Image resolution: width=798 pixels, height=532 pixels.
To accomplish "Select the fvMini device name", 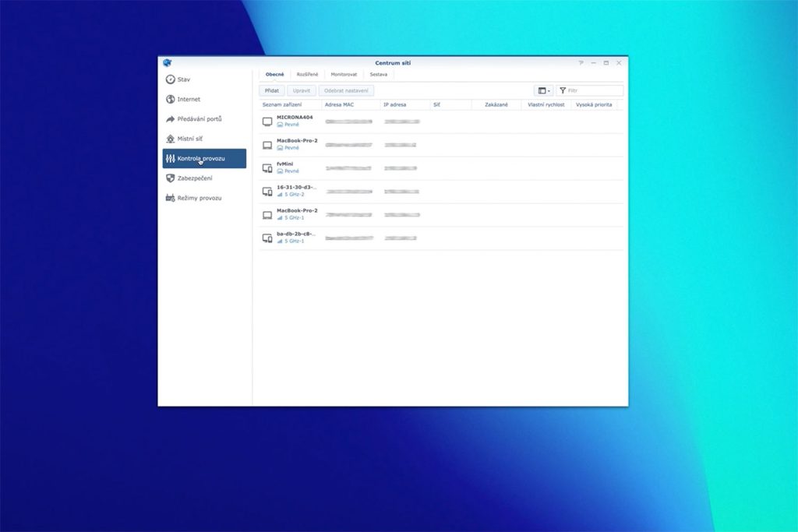I will [x=284, y=164].
